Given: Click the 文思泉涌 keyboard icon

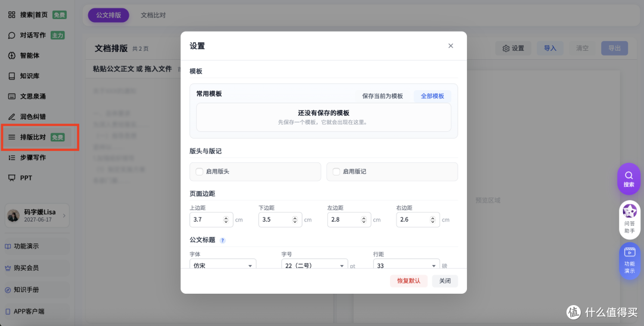Looking at the screenshot, I should coord(12,96).
